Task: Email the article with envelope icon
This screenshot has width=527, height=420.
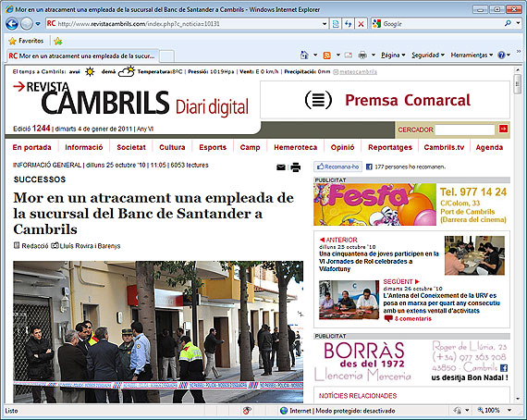Action: [281, 167]
